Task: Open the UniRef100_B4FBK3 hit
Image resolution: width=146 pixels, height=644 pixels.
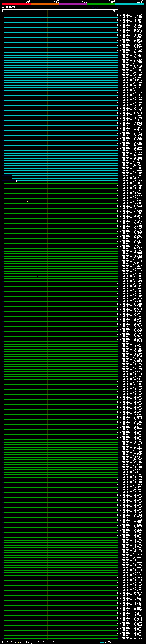Action: pyautogui.click(x=131, y=87)
